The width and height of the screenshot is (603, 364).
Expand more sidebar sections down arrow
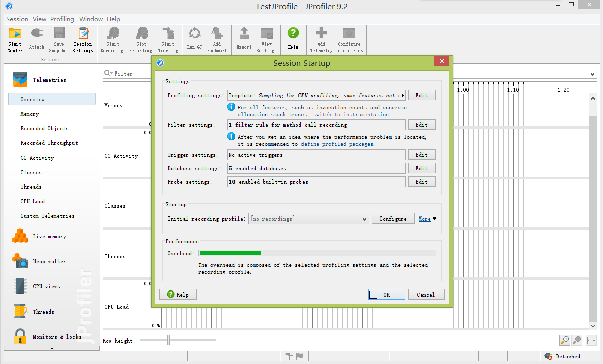coord(52,348)
